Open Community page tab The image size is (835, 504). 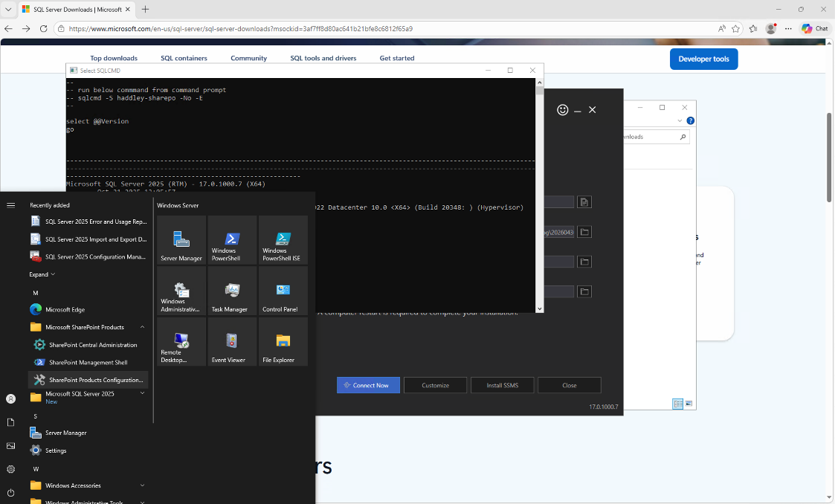(248, 58)
